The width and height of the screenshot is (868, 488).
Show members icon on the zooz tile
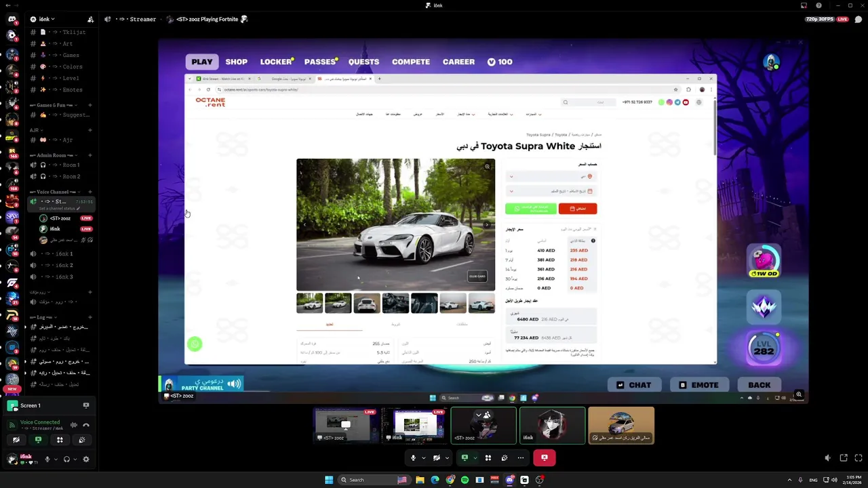(487, 415)
